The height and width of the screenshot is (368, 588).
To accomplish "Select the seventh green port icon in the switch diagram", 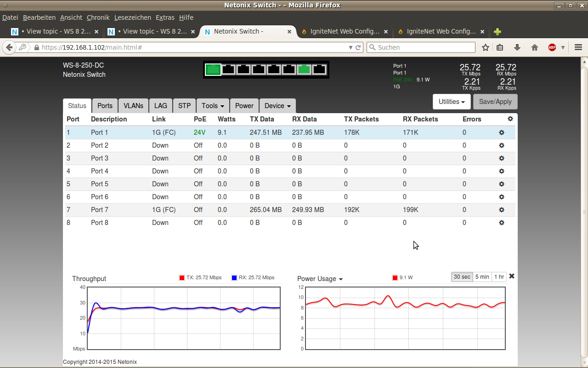I will click(x=304, y=69).
